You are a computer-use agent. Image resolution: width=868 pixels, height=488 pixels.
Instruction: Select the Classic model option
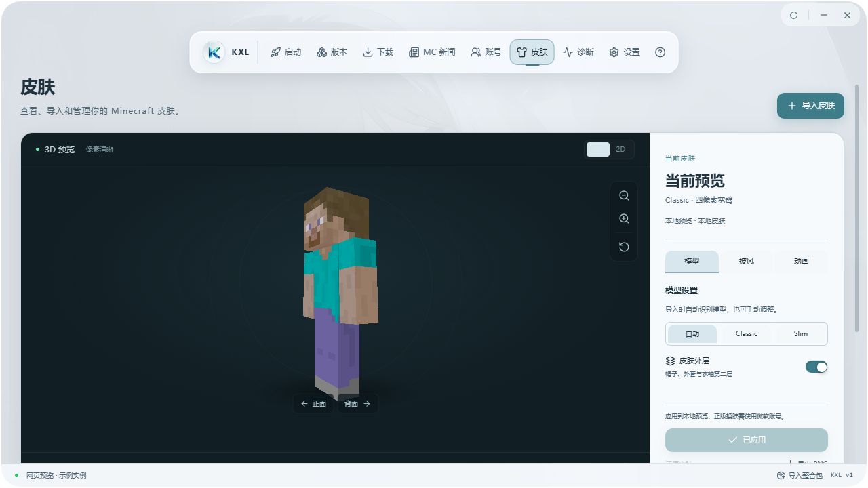[746, 333]
